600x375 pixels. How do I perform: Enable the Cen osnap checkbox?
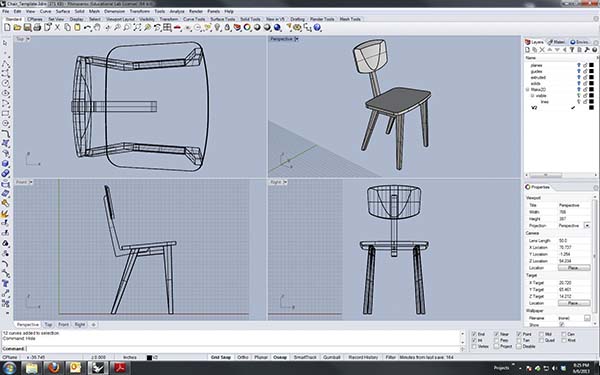[x=564, y=334]
